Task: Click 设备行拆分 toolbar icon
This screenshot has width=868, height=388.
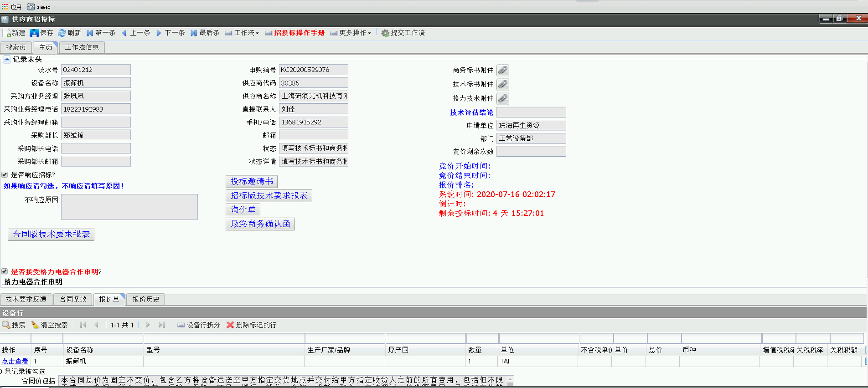Action: tap(181, 325)
